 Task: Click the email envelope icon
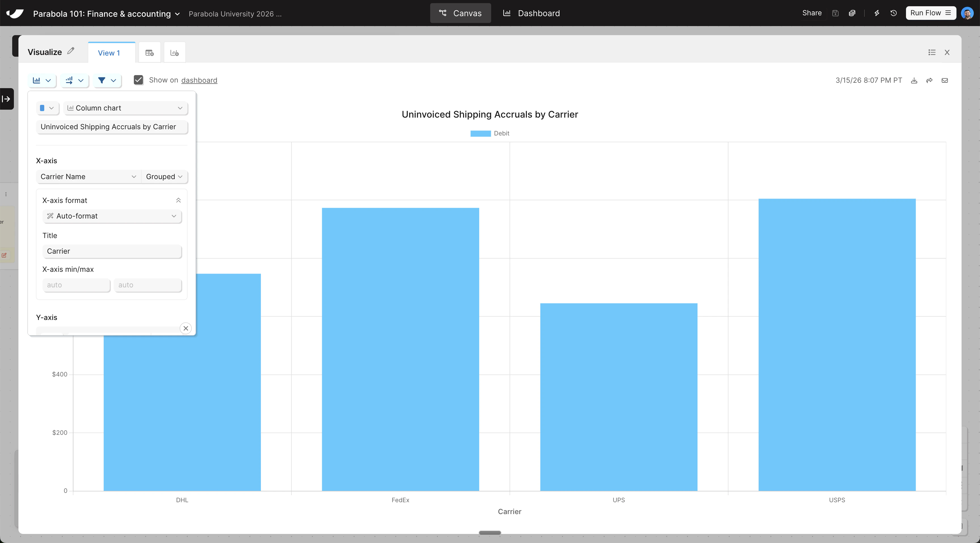click(x=945, y=80)
